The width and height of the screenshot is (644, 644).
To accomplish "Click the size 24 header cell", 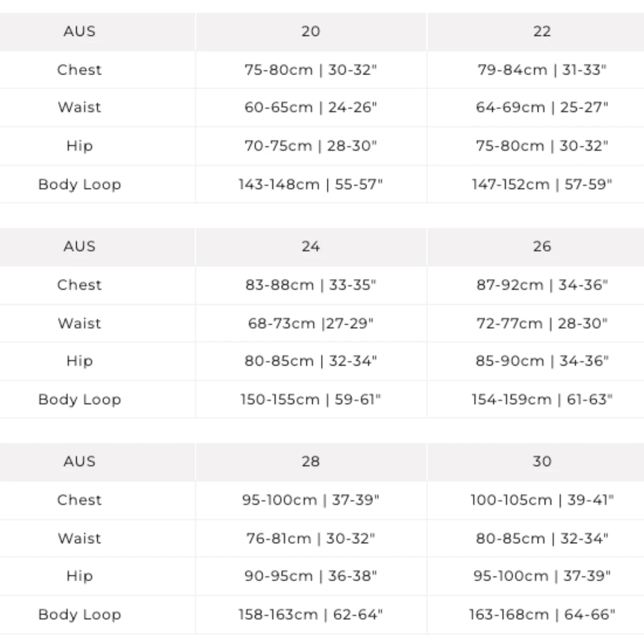I will [x=311, y=246].
